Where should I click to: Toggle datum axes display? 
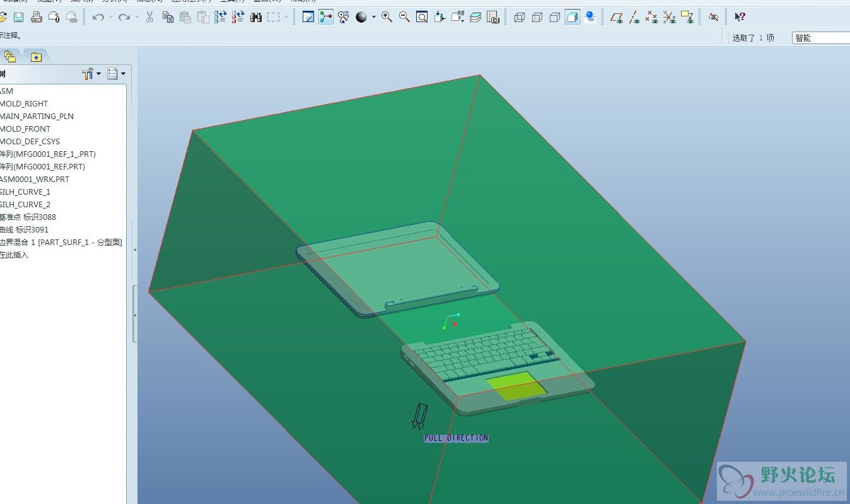pyautogui.click(x=634, y=18)
